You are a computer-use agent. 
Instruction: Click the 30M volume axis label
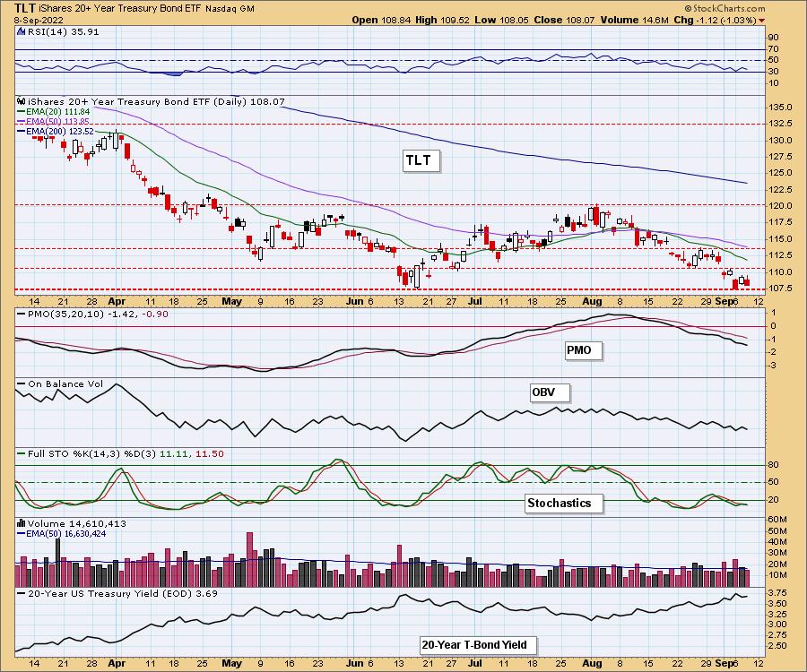coord(777,553)
